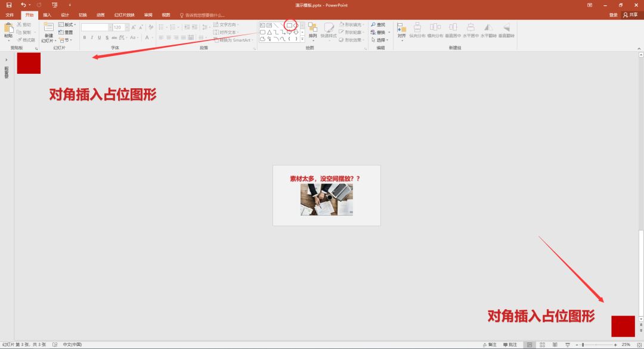Switch to Reading view
The image size is (644, 349).
(x=555, y=345)
